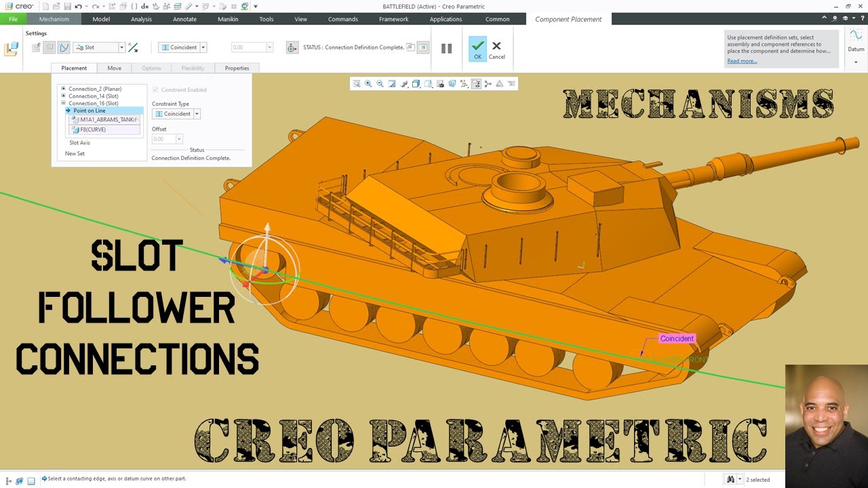Open the Offset value dropdown in Placement panel
The height and width of the screenshot is (488, 868).
click(x=179, y=139)
